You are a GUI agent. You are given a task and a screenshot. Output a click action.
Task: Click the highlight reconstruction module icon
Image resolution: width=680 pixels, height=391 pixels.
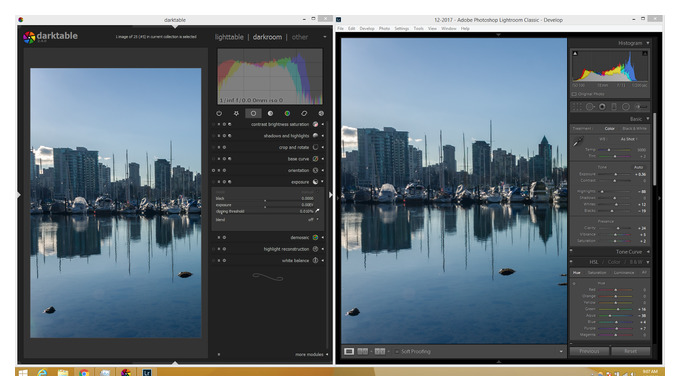pos(315,249)
